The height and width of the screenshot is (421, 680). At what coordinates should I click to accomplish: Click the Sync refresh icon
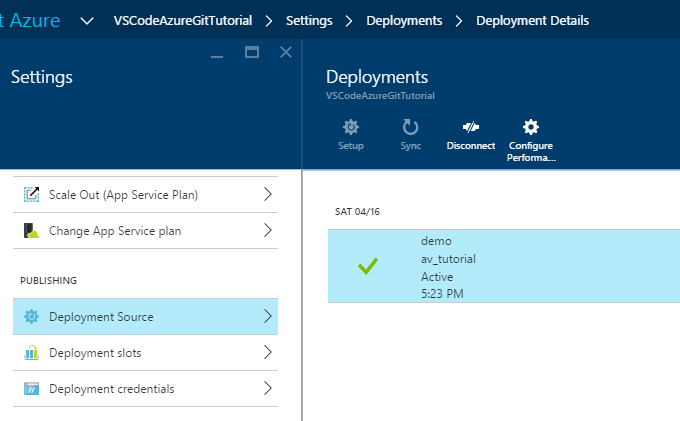(x=410, y=127)
